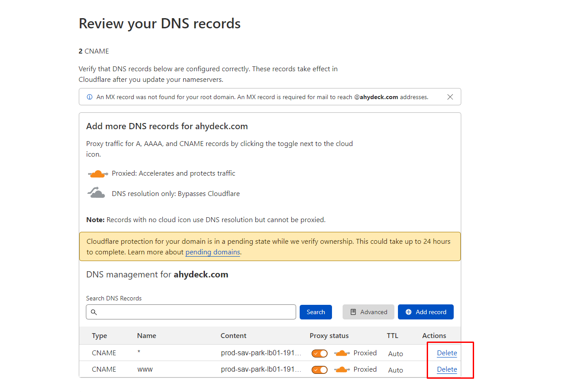Delete the * CNAME record
This screenshot has height=392, width=575.
pyautogui.click(x=447, y=353)
